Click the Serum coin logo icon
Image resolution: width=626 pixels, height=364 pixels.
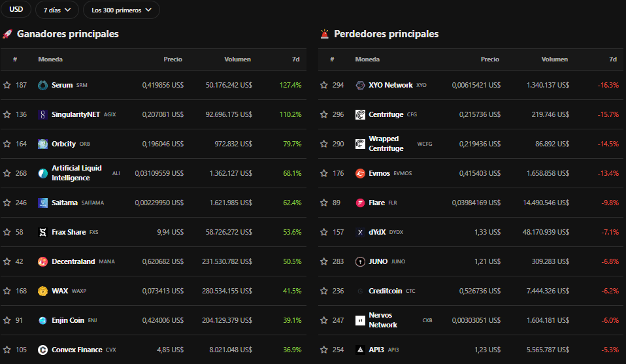(x=42, y=85)
